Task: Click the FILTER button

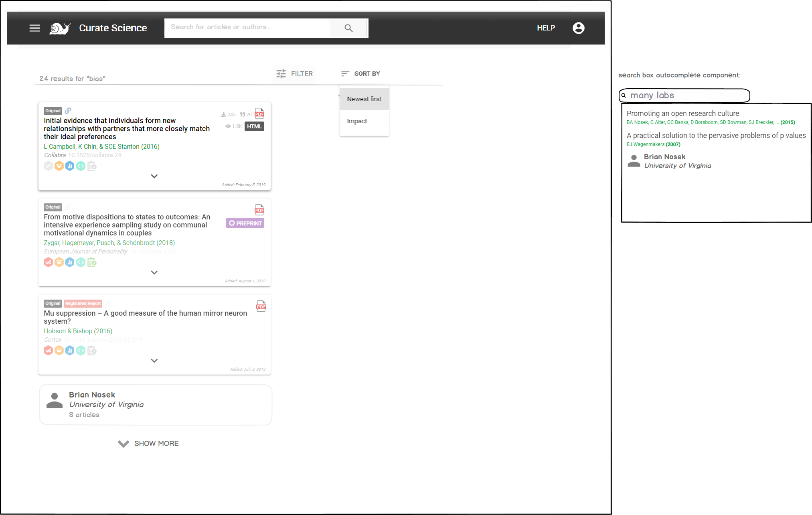Action: pos(294,74)
